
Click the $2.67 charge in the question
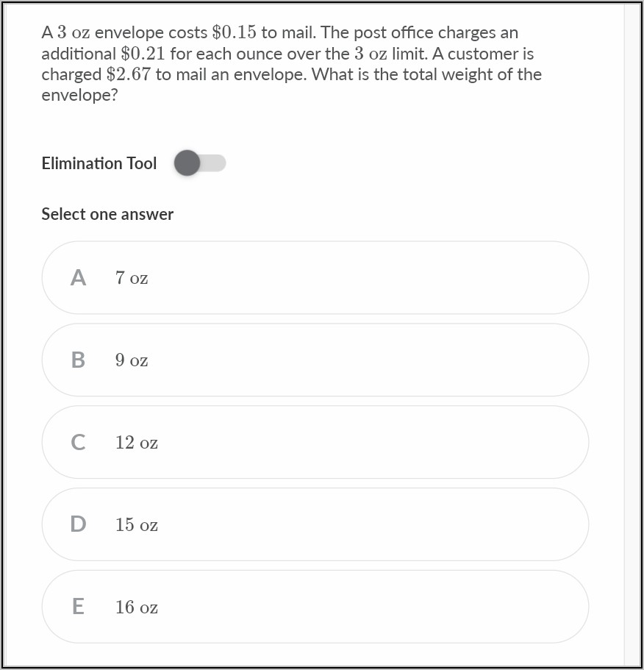pyautogui.click(x=129, y=75)
